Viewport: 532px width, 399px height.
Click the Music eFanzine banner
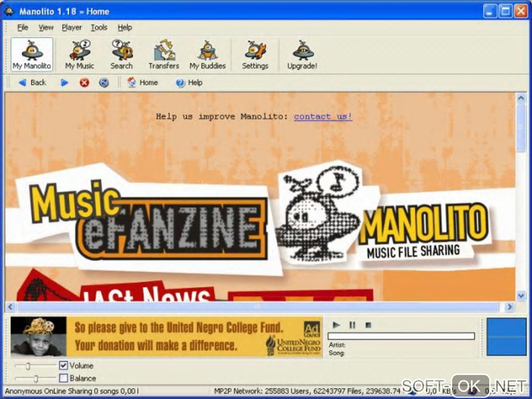pyautogui.click(x=149, y=221)
